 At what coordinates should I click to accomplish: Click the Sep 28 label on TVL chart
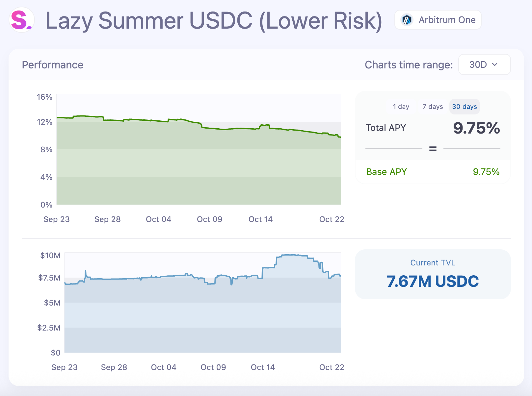coord(114,367)
